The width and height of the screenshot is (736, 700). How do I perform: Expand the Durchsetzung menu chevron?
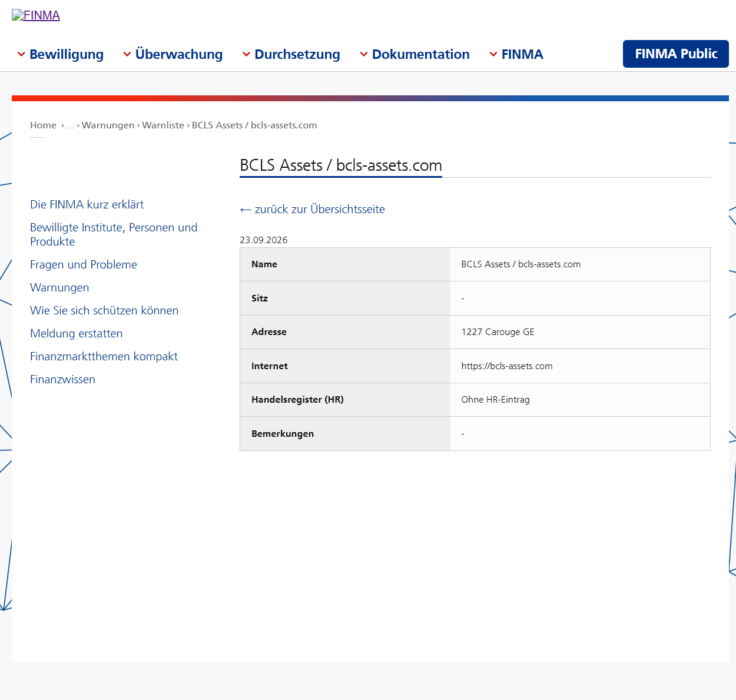pos(247,54)
